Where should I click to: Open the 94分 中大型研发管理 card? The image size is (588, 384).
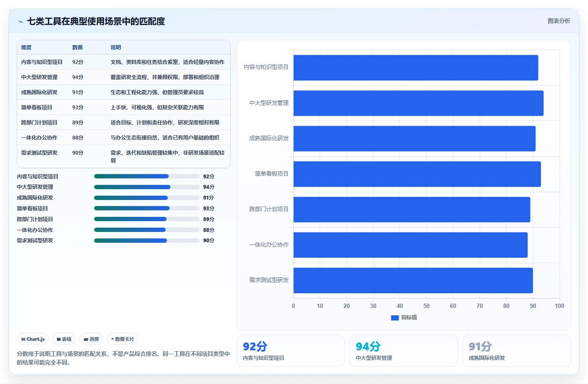pyautogui.click(x=404, y=351)
